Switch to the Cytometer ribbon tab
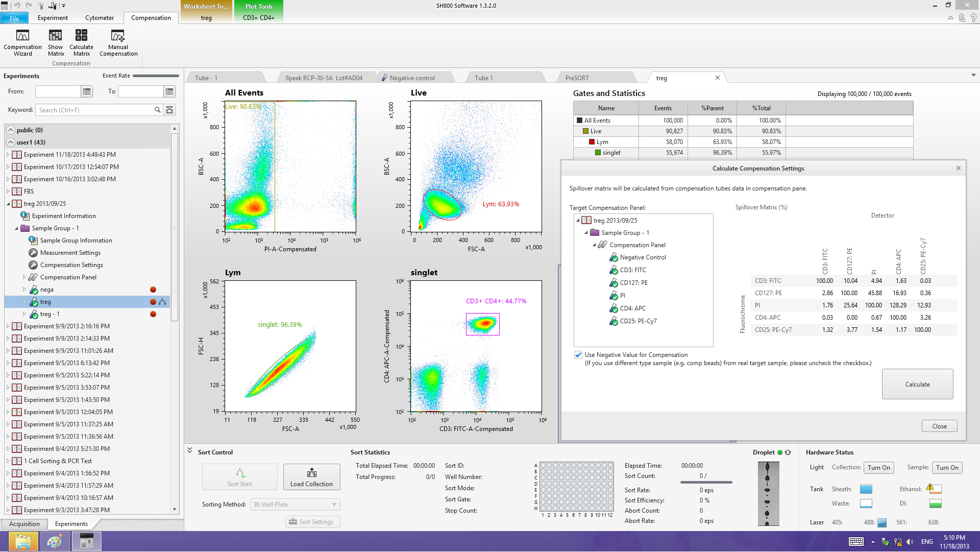The width and height of the screenshot is (980, 552). (x=100, y=18)
